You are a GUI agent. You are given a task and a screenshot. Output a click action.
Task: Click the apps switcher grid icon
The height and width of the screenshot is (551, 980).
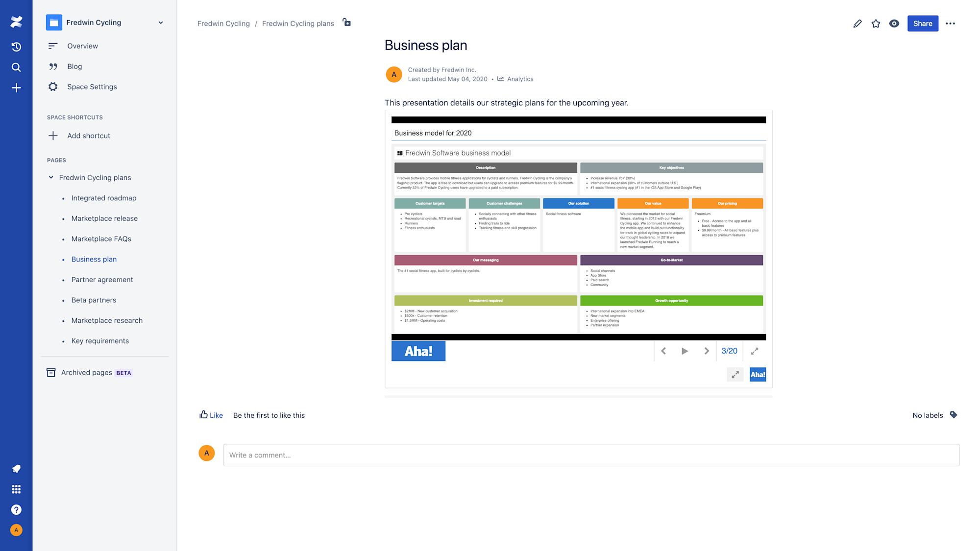16,489
